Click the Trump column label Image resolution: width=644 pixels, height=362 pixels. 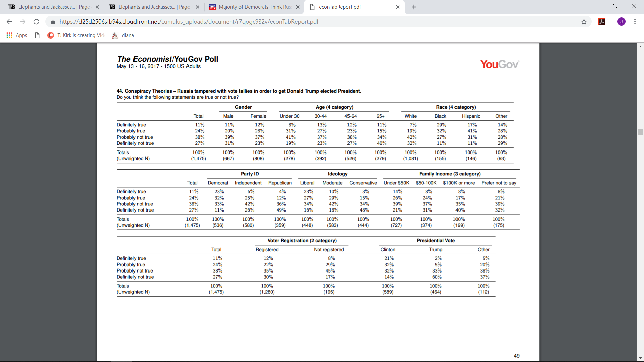436,249
